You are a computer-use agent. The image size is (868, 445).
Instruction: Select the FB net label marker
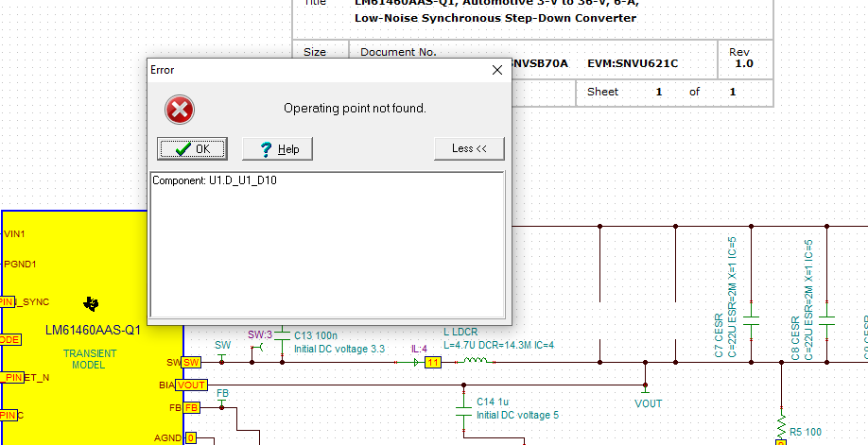pos(222,402)
